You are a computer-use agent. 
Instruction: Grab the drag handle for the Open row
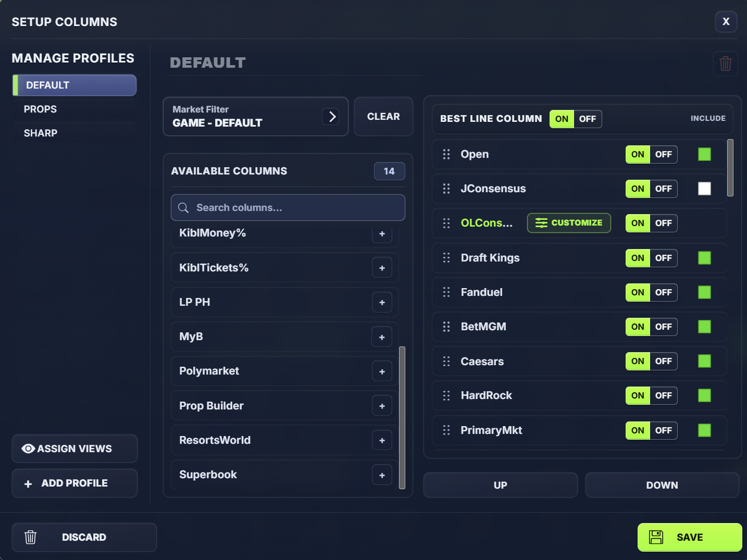(446, 154)
